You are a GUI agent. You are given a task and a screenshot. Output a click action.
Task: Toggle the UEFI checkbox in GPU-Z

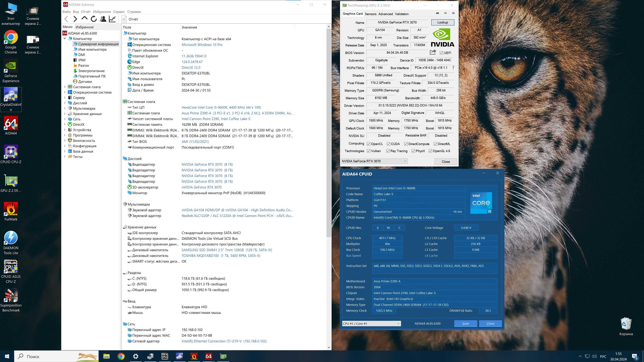442,53
